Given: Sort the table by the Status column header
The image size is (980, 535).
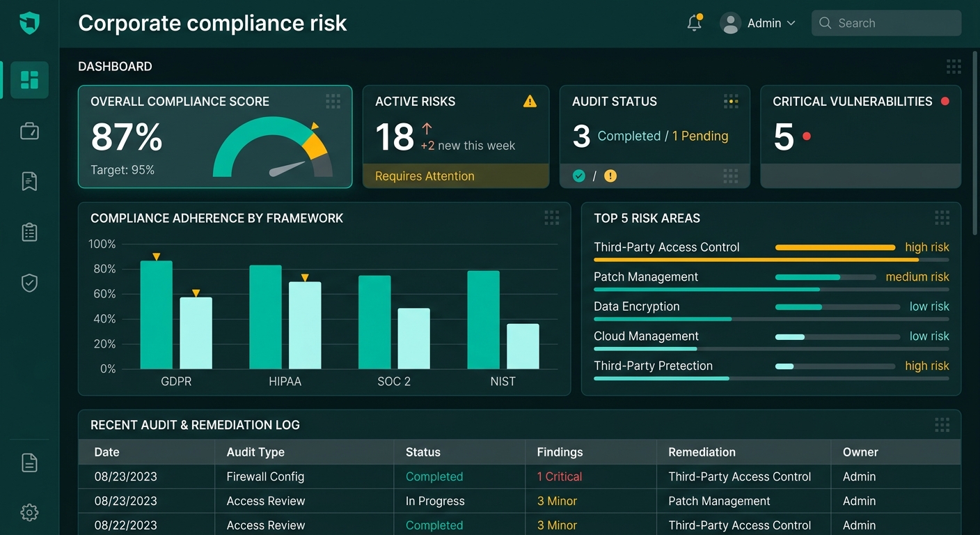Looking at the screenshot, I should 423,452.
